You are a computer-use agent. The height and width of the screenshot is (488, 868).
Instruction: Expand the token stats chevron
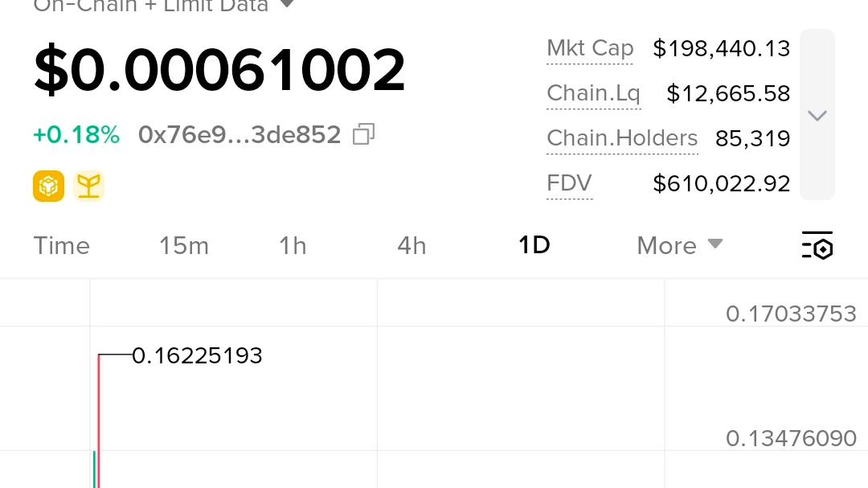(x=817, y=115)
